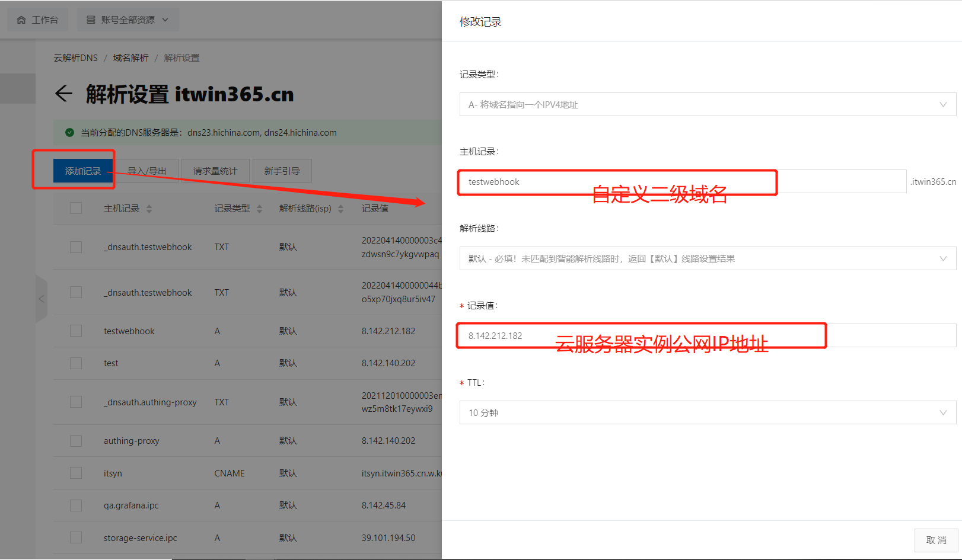Check the _dnsauth.testwebhook row with value 202204140000044b
Image resolution: width=962 pixels, height=560 pixels.
click(x=76, y=292)
